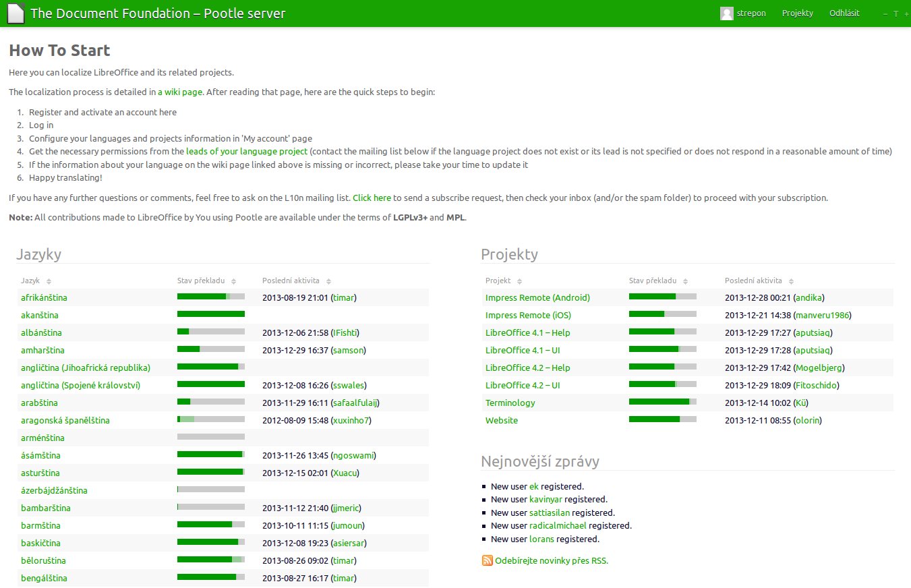Click user samson in amharština row

coord(349,350)
